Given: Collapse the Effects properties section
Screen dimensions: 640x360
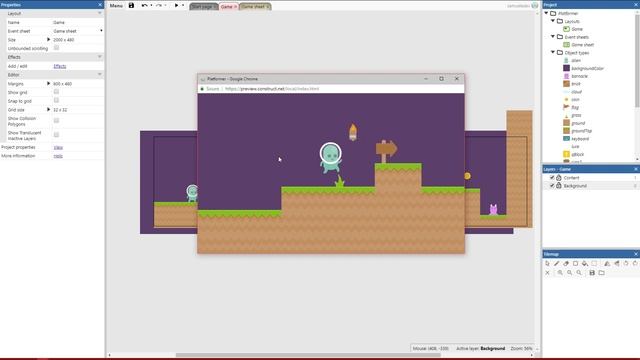Looking at the screenshot, I should [x=100, y=57].
